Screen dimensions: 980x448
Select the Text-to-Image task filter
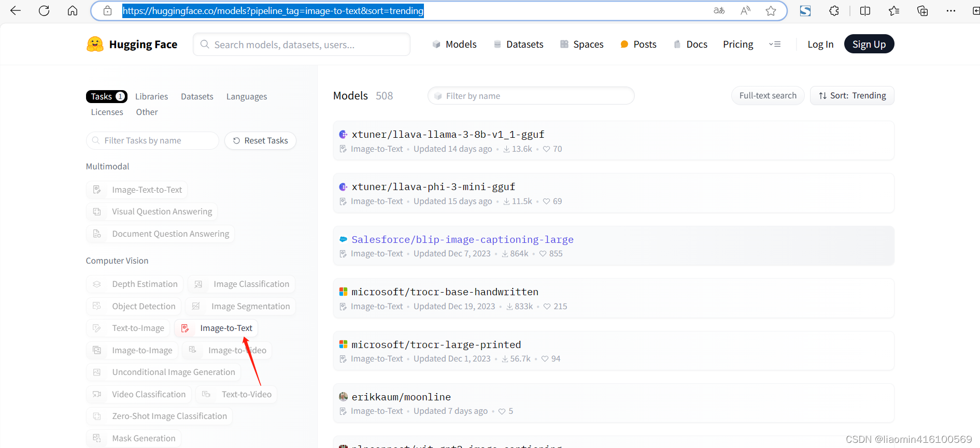[x=128, y=328]
